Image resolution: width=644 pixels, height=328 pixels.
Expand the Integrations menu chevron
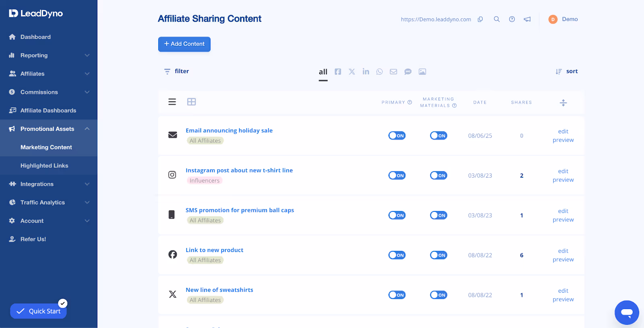tap(87, 184)
